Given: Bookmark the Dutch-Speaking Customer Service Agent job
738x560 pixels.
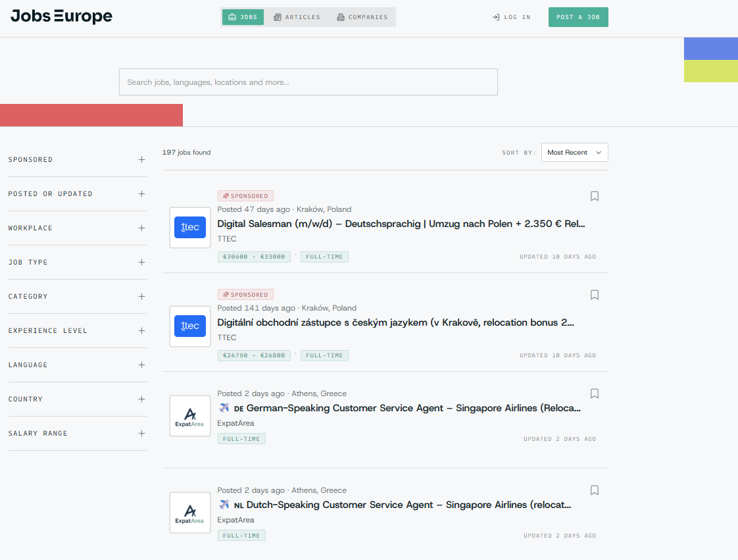Looking at the screenshot, I should coord(595,490).
